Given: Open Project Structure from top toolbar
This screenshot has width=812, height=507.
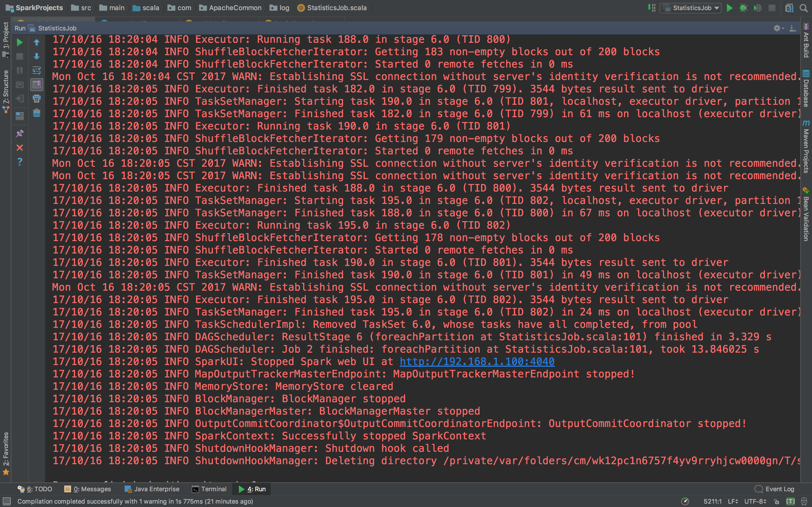Looking at the screenshot, I should [x=789, y=8].
